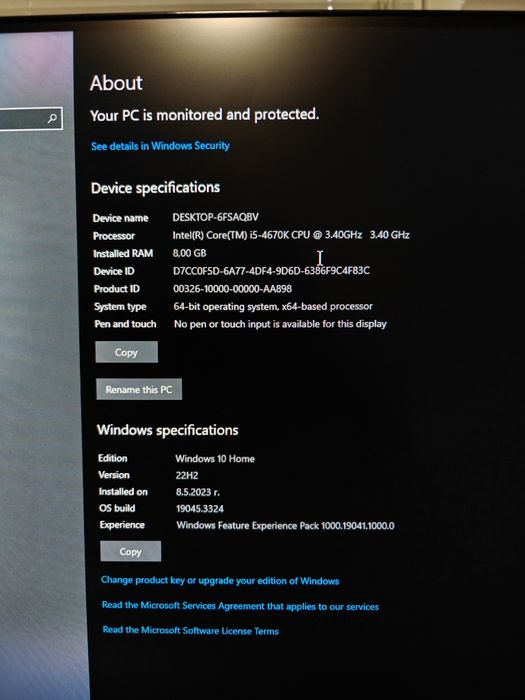Image resolution: width=525 pixels, height=700 pixels.
Task: Click the Pen and touch label
Action: point(125,324)
